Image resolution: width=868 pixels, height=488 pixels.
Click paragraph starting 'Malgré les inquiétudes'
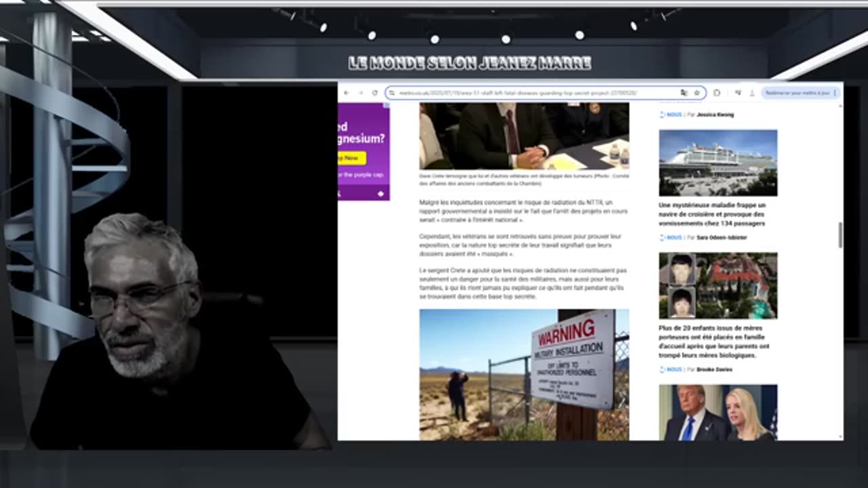tap(523, 211)
